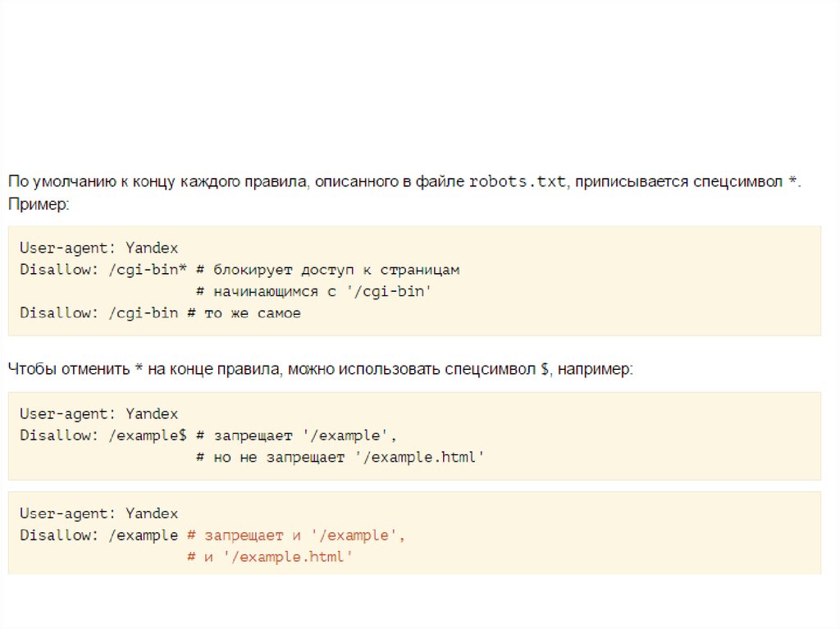Click the 'Disallow: /cgi-bin*' rule text

point(103,270)
